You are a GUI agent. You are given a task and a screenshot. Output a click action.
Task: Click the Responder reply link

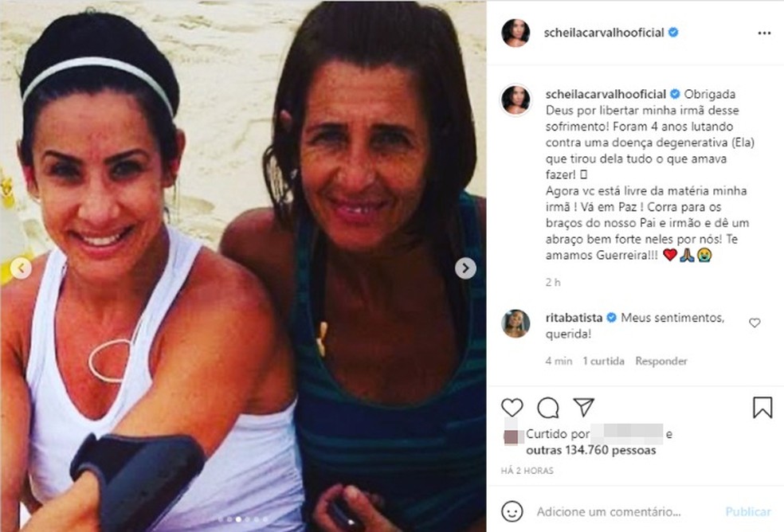point(661,361)
